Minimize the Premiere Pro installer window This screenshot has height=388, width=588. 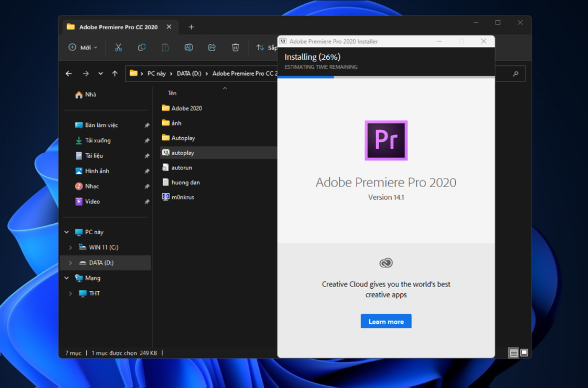(439, 41)
